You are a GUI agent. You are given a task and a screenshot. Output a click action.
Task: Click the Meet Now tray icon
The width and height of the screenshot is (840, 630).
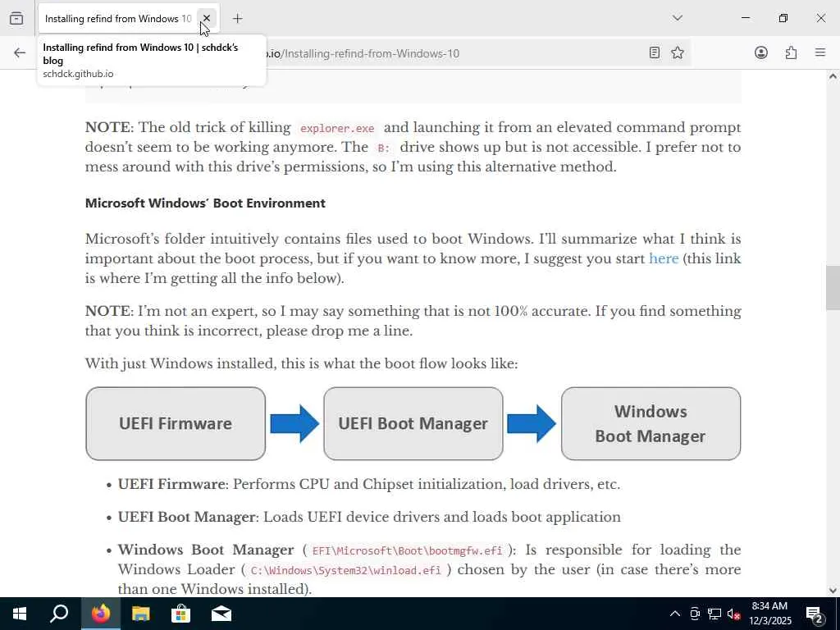tap(695, 614)
